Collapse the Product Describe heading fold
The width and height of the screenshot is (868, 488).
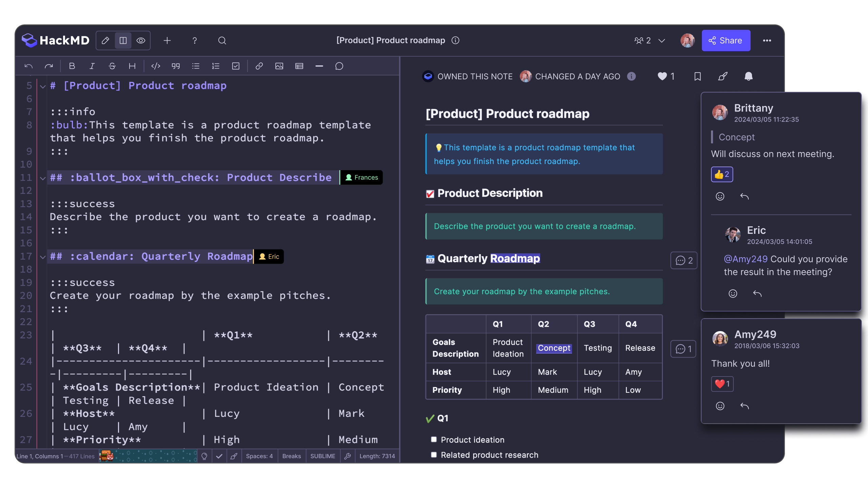[x=43, y=178]
